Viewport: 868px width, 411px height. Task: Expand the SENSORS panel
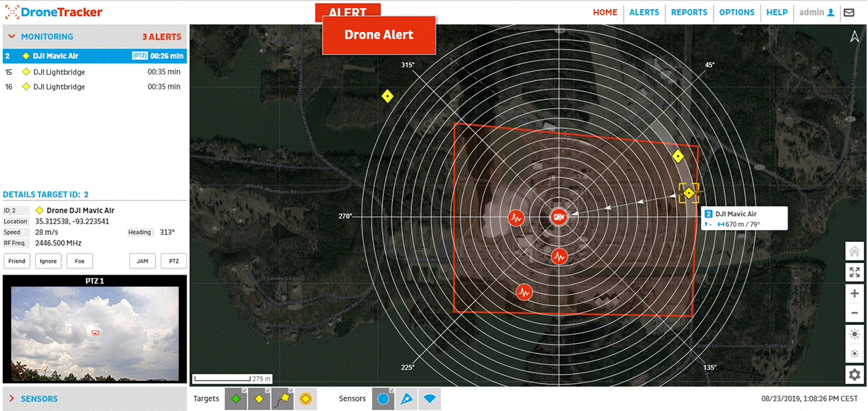tap(12, 399)
